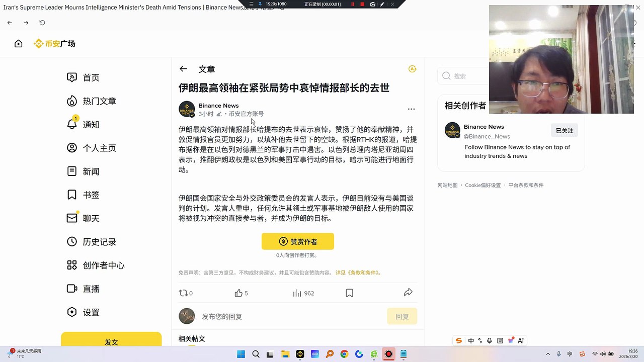Viewport: 644px width, 362px height.
Task: Open the Windows Start menu
Action: (x=241, y=354)
